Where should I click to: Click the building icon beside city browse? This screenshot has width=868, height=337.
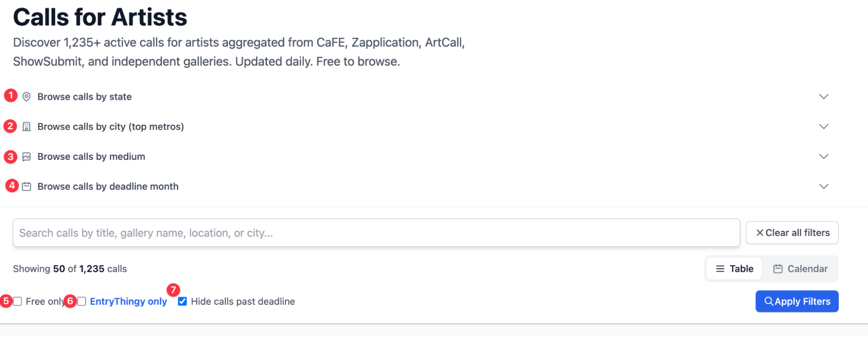click(26, 127)
